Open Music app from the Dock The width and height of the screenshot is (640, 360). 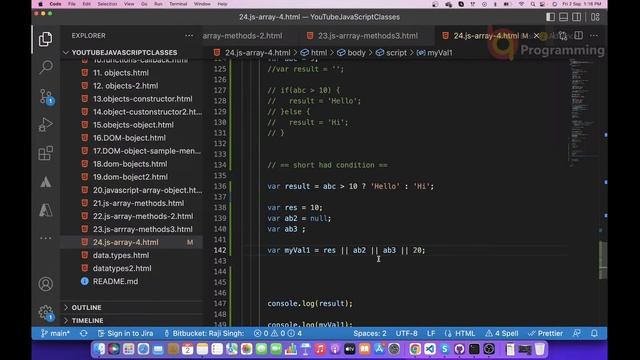320,349
